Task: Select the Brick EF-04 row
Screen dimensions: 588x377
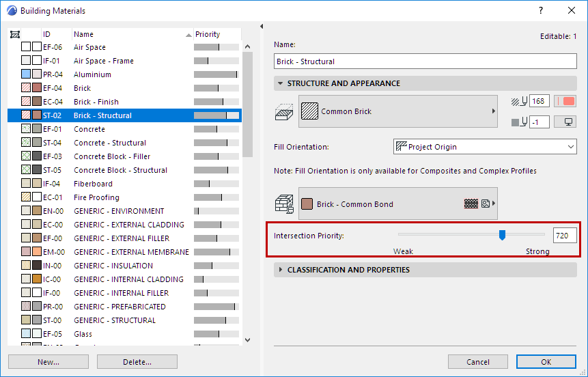Action: point(124,88)
